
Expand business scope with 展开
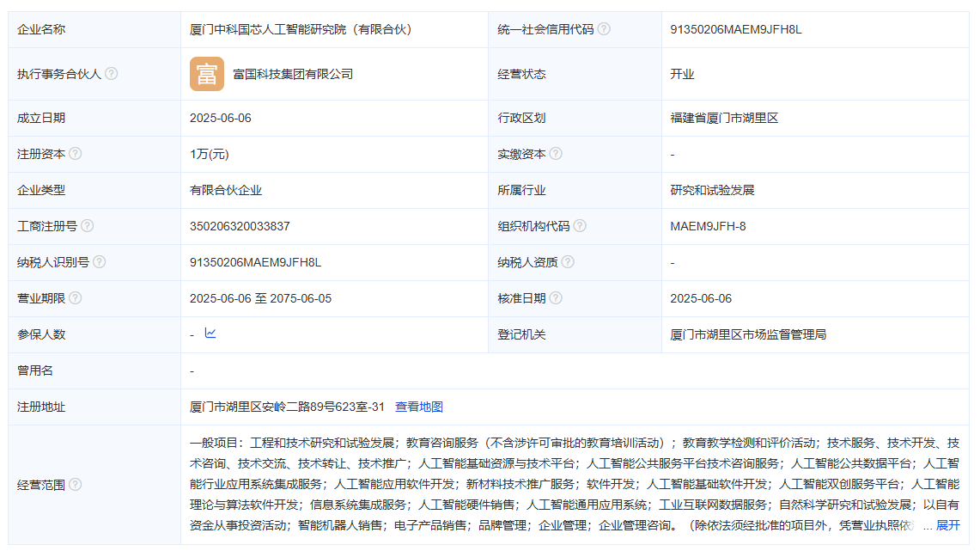(947, 525)
